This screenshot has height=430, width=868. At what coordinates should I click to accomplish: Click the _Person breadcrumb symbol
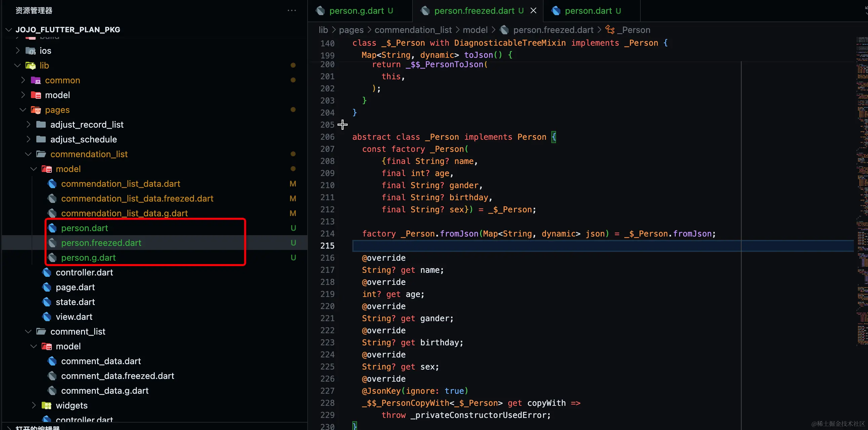pos(633,30)
